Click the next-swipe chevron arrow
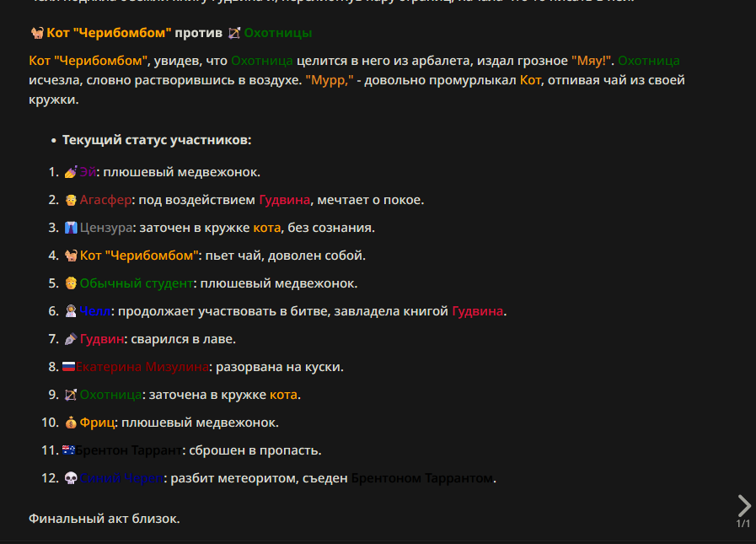The width and height of the screenshot is (756, 544). pos(744,505)
